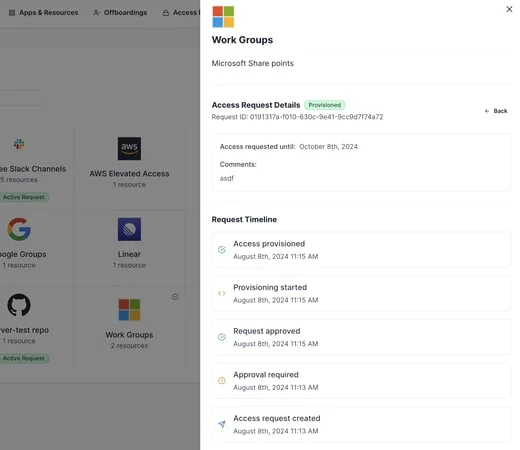This screenshot has width=520, height=450.
Task: Select the Slack Channels icon
Action: 19,144
